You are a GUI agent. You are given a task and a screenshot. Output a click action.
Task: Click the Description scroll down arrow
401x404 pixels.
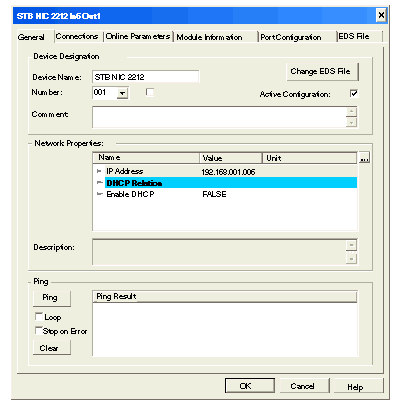point(351,258)
